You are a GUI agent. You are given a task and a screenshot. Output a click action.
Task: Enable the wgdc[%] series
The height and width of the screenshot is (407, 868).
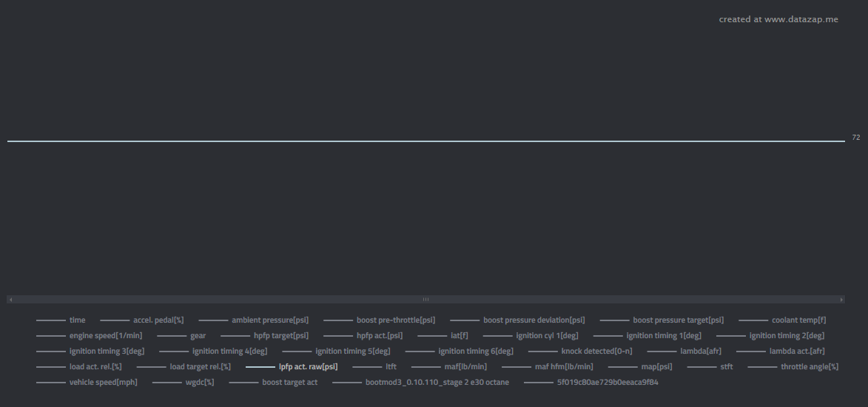tap(199, 383)
